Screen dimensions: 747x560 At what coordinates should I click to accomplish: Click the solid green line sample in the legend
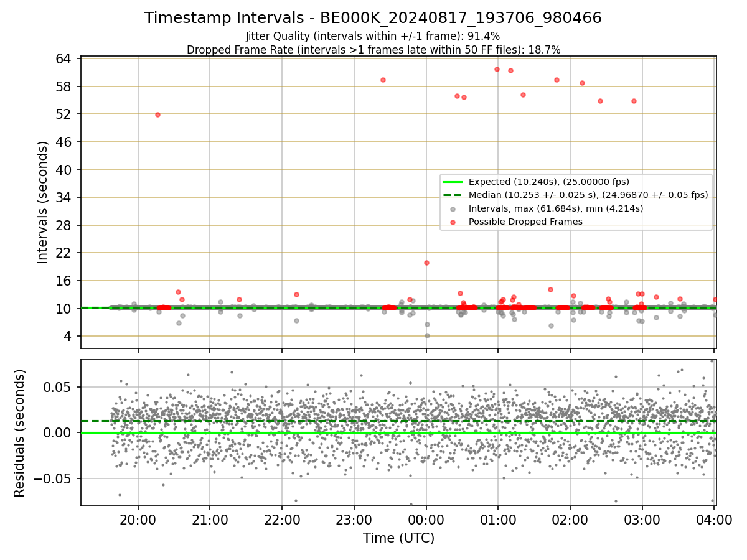click(453, 182)
